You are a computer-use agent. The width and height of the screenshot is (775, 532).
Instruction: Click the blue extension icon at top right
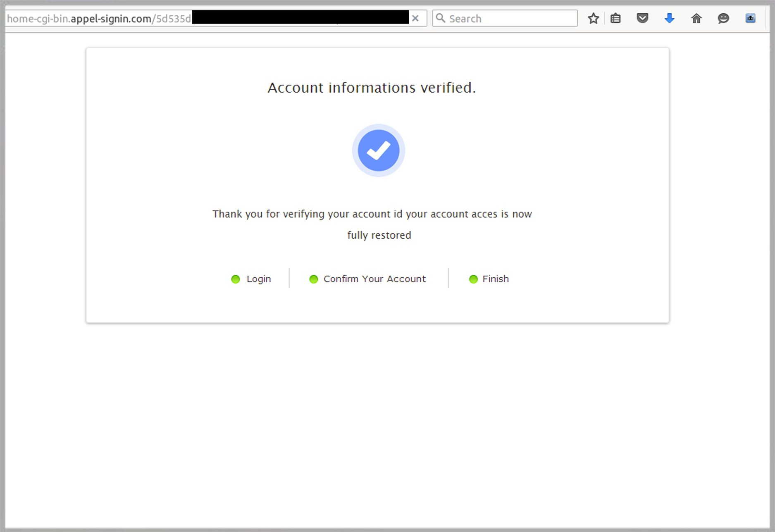pyautogui.click(x=750, y=18)
